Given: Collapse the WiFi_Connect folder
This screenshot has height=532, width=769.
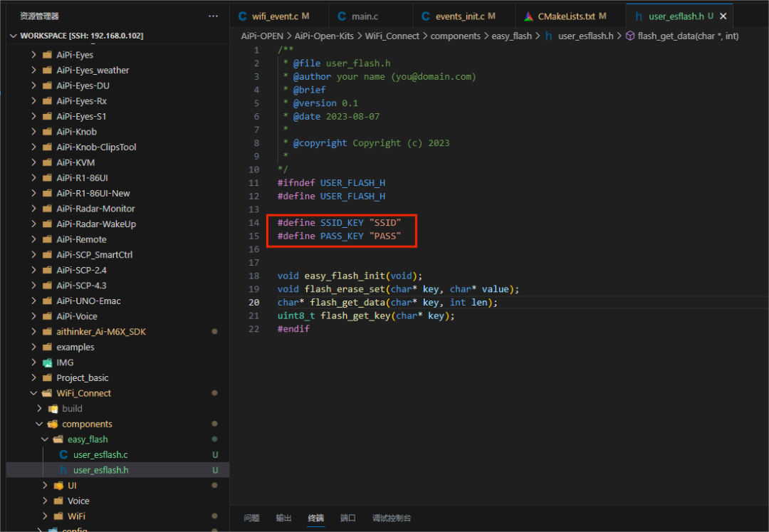Looking at the screenshot, I should [x=33, y=393].
